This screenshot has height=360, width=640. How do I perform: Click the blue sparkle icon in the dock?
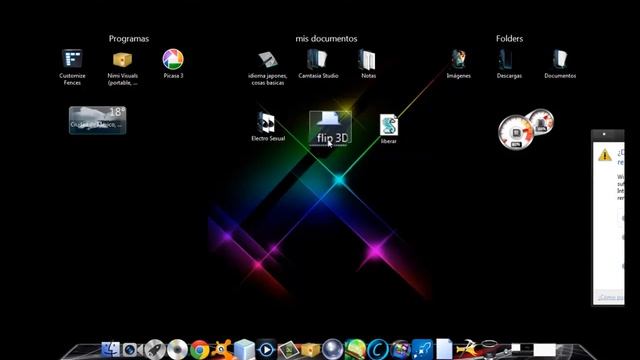pos(422,350)
